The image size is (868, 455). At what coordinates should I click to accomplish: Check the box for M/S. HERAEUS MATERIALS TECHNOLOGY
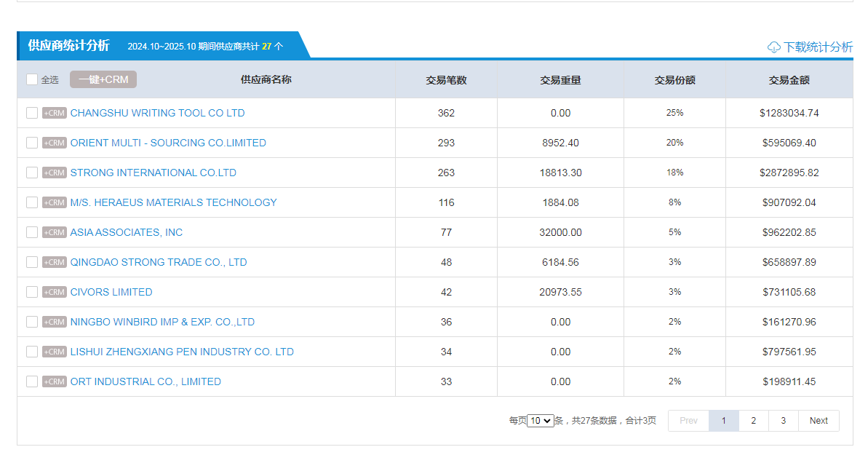coord(32,202)
